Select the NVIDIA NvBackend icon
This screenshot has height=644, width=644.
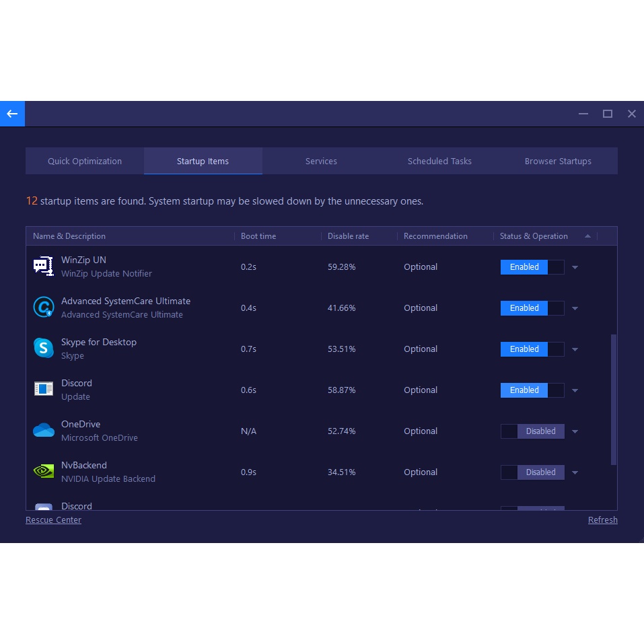[x=44, y=472]
